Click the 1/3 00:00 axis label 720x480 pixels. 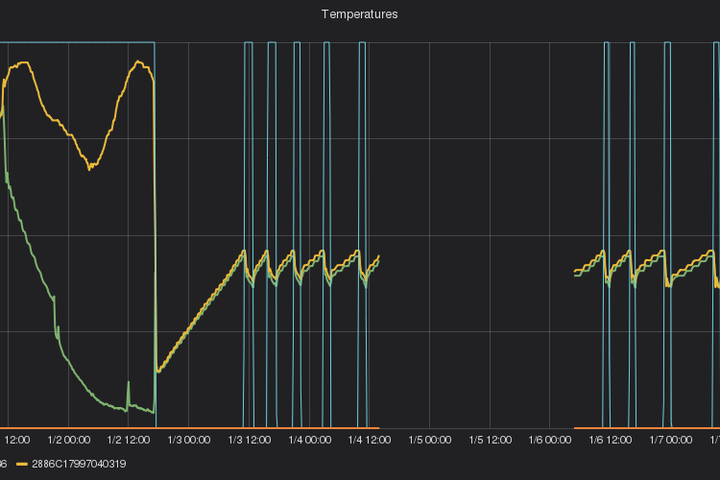coord(189,440)
